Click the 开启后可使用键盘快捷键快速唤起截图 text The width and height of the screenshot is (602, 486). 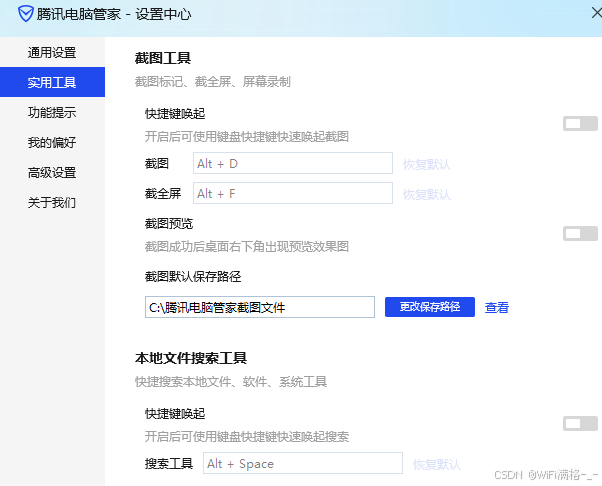(x=246, y=136)
